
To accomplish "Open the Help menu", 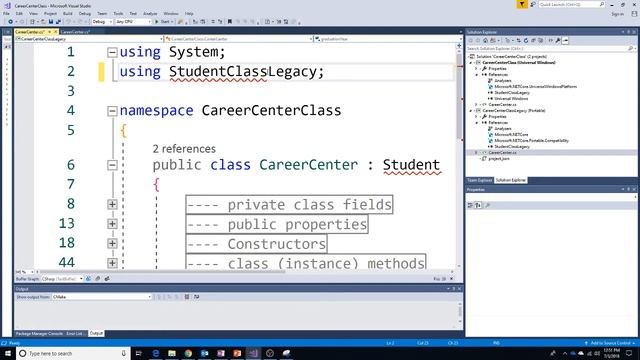I will click(x=189, y=13).
